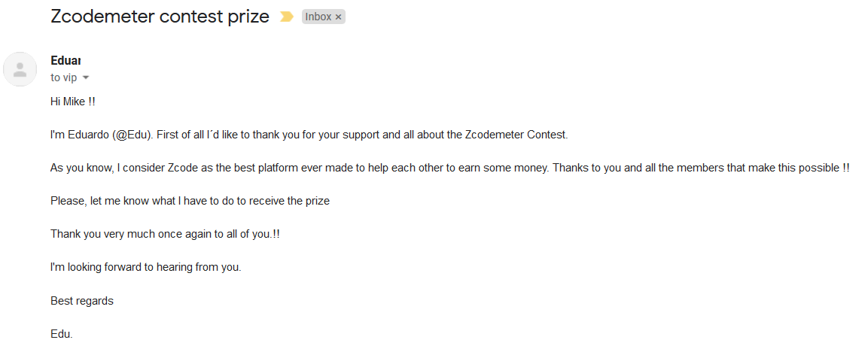Remove the Inbox label with its x
Screen dimensions: 868x346
pos(338,17)
